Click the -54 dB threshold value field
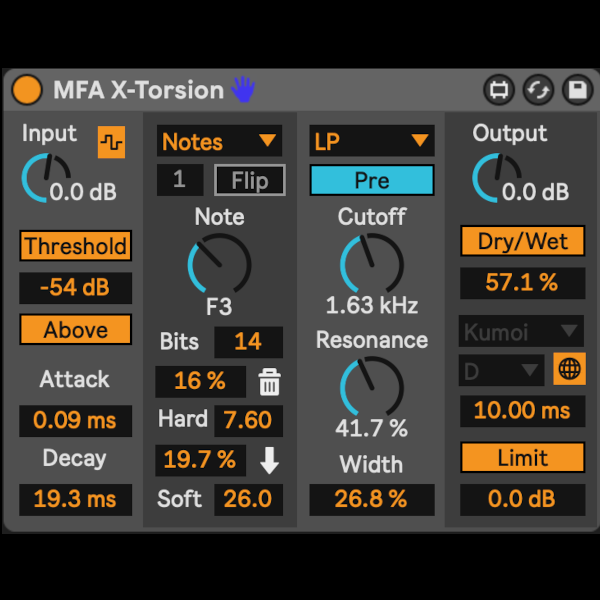This screenshot has height=600, width=600. pyautogui.click(x=76, y=288)
